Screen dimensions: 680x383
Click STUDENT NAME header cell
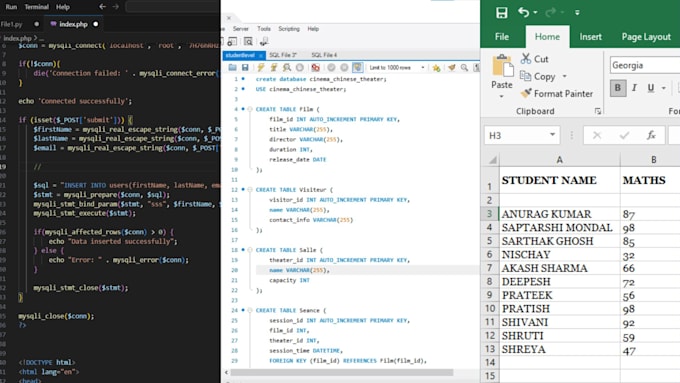559,180
